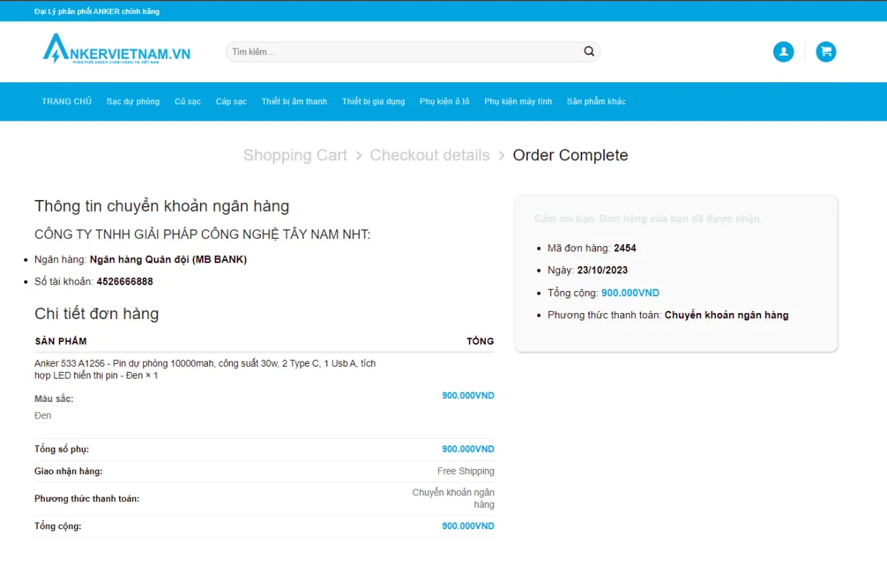This screenshot has width=887, height=588.
Task: Click Thông tin chuyển khoản ngân hàng heading
Action: click(x=162, y=207)
